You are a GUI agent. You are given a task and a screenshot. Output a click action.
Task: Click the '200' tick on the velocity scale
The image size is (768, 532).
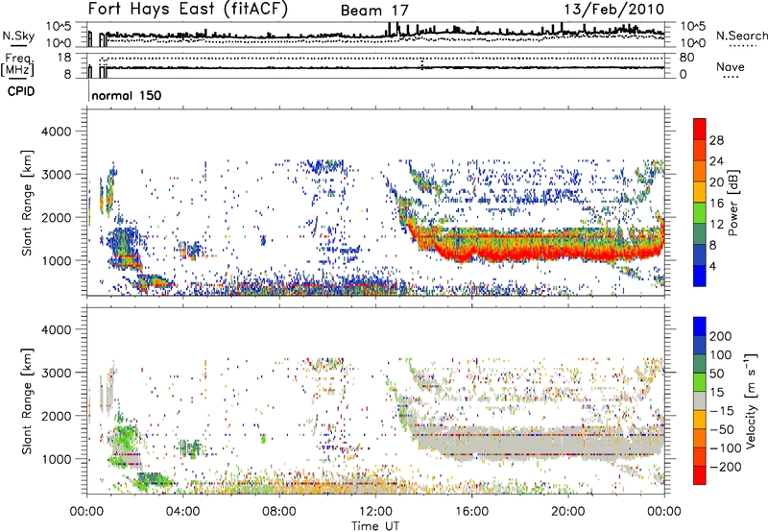click(721, 336)
